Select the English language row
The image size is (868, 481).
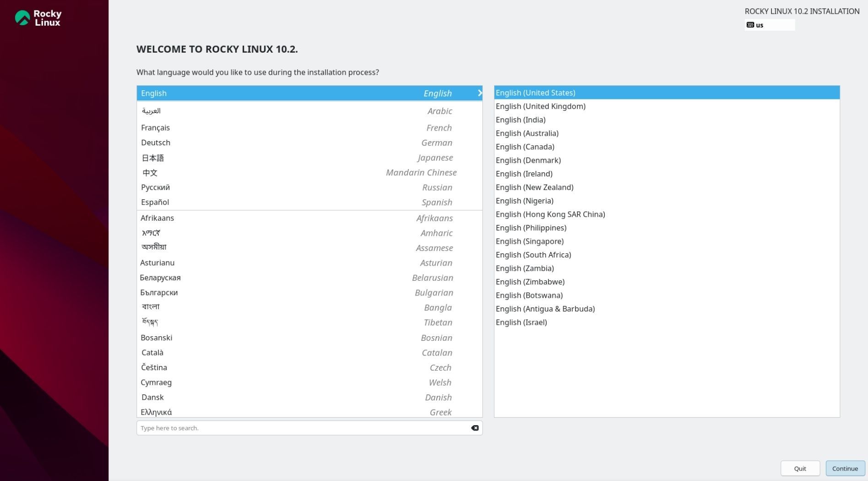coord(309,93)
